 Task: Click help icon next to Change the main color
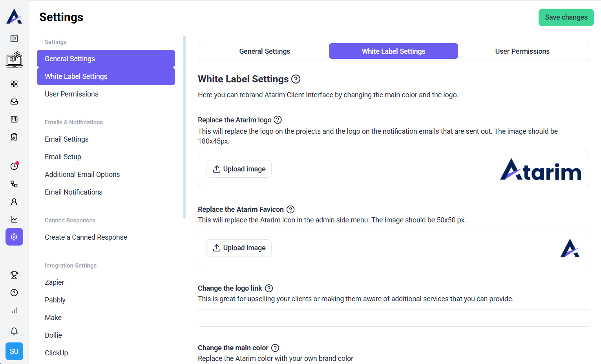pos(275,348)
